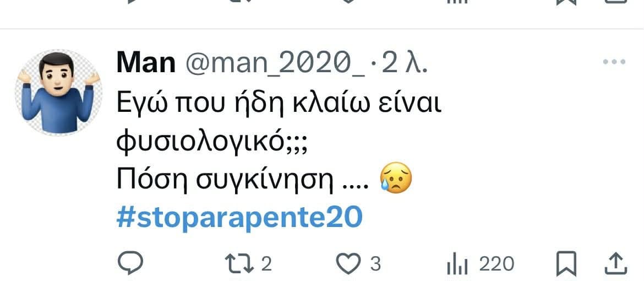The image size is (644, 281).
Task: Share Man's tweet with the upload arrow icon
Action: point(616,263)
